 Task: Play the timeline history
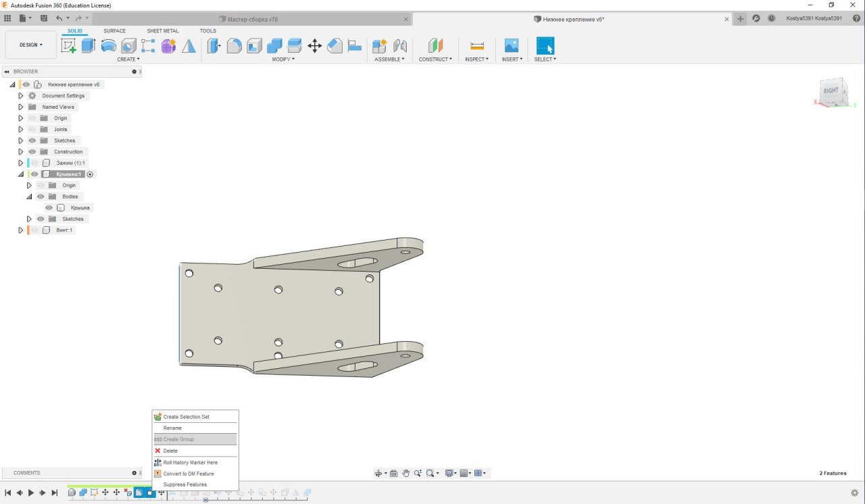(31, 493)
